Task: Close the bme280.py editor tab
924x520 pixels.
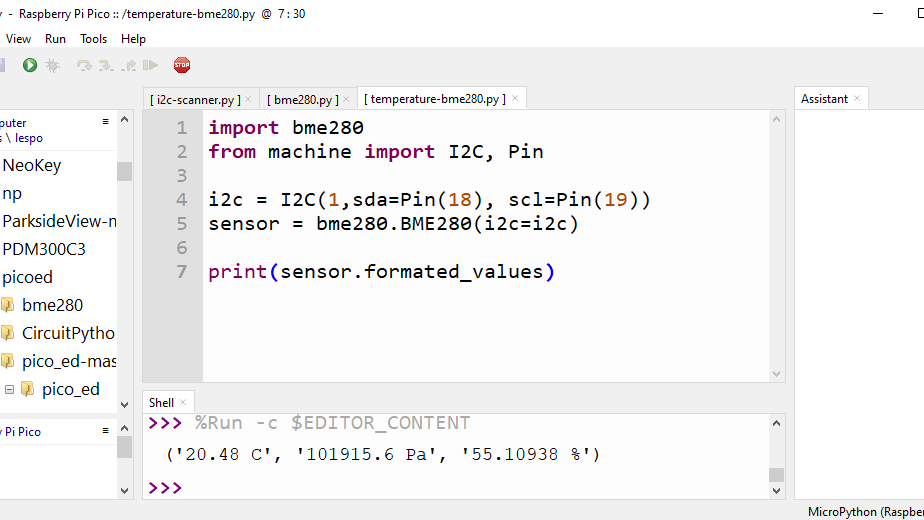Action: pos(347,99)
